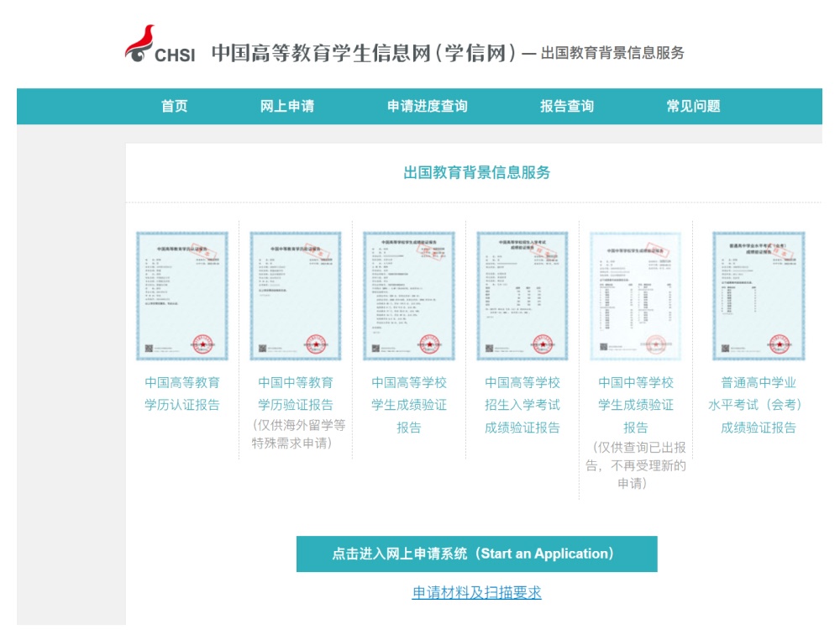Click the 普通高中学业水平考试（会考）成绩验证报告 link
The width and height of the screenshot is (840, 630).
coord(756,405)
